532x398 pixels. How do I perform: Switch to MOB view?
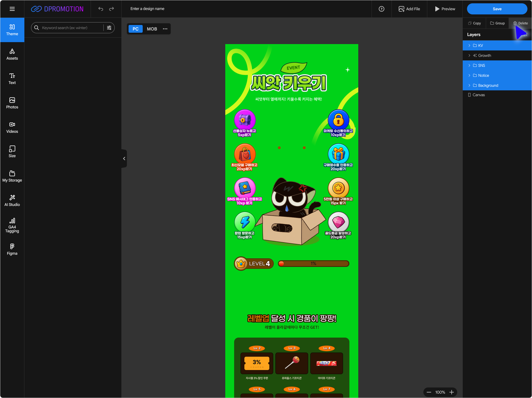point(152,29)
